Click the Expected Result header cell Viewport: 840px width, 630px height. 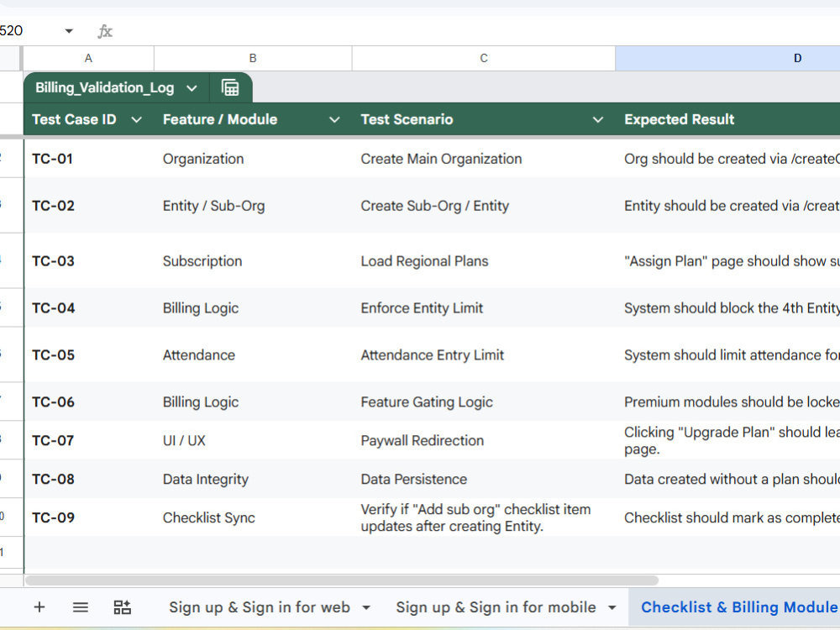click(x=727, y=119)
